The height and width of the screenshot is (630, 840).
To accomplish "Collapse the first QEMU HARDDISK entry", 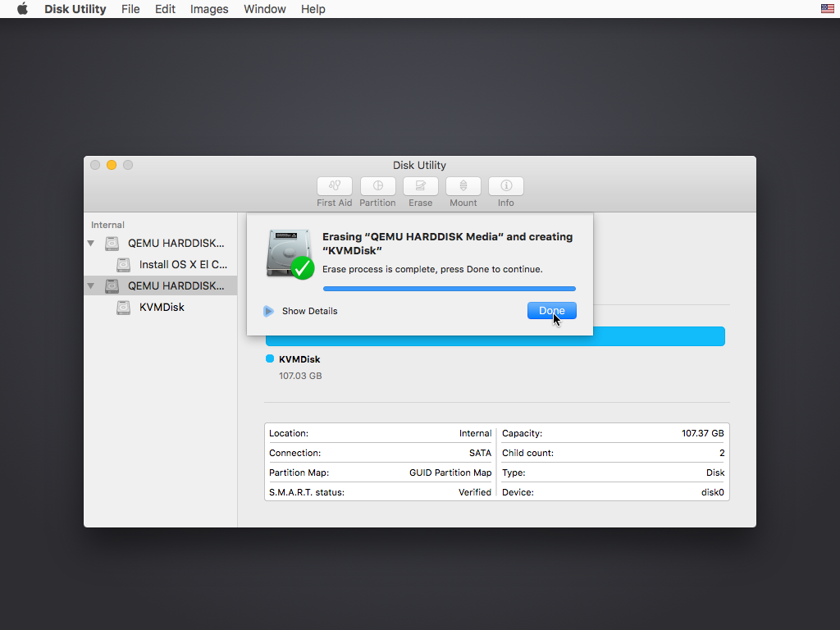I will (x=91, y=243).
